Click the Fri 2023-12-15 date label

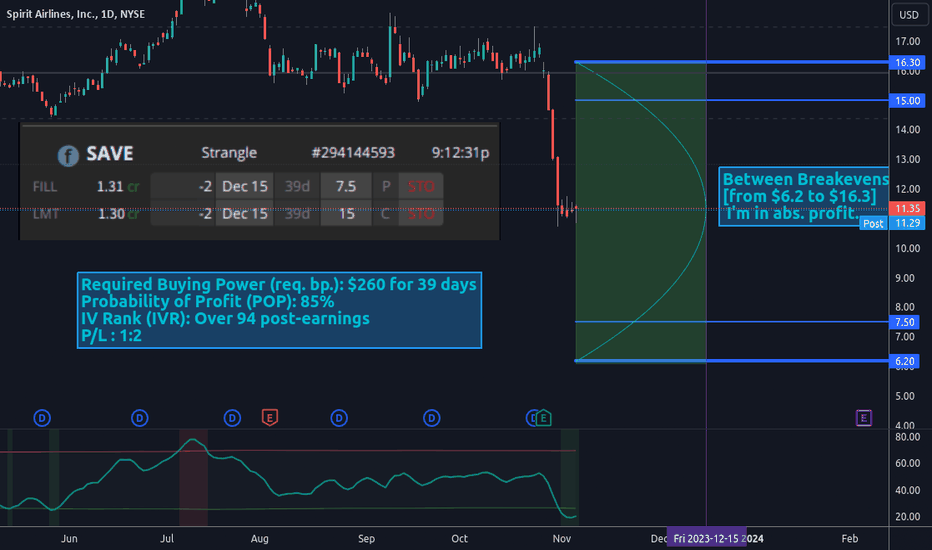pos(706,539)
